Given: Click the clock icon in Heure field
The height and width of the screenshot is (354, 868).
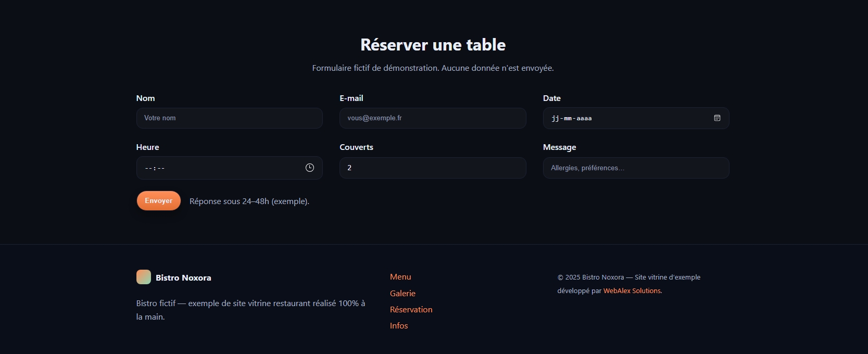Looking at the screenshot, I should click(309, 168).
